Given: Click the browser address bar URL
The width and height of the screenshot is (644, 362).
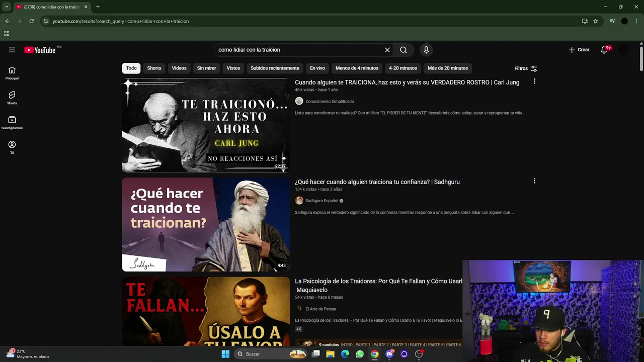Looking at the screenshot, I should [x=121, y=21].
